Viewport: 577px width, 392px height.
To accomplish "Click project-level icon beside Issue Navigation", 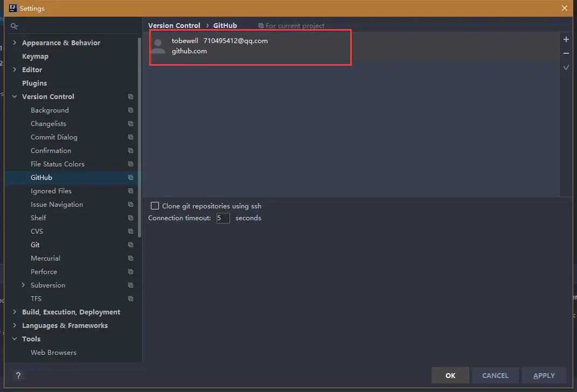I will pyautogui.click(x=130, y=205).
